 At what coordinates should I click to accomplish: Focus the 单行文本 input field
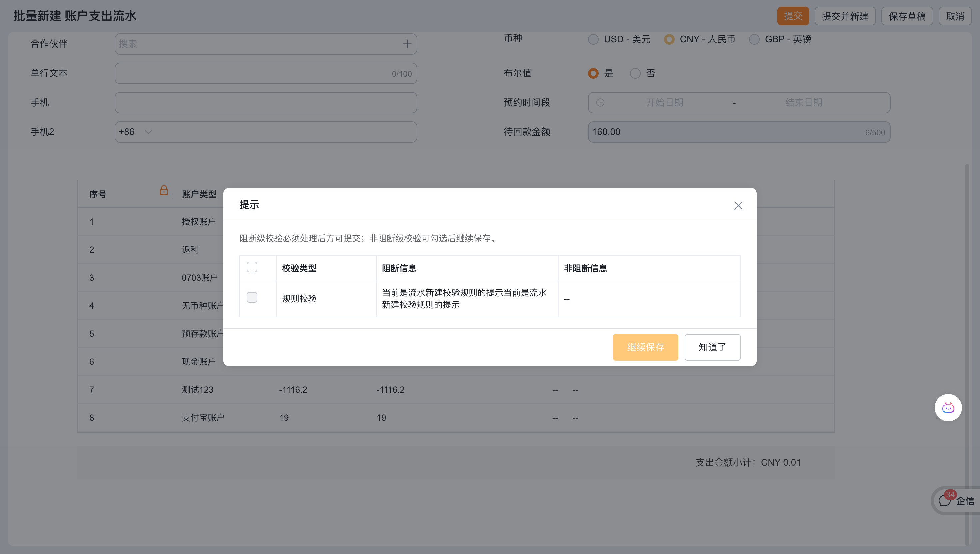coord(266,73)
